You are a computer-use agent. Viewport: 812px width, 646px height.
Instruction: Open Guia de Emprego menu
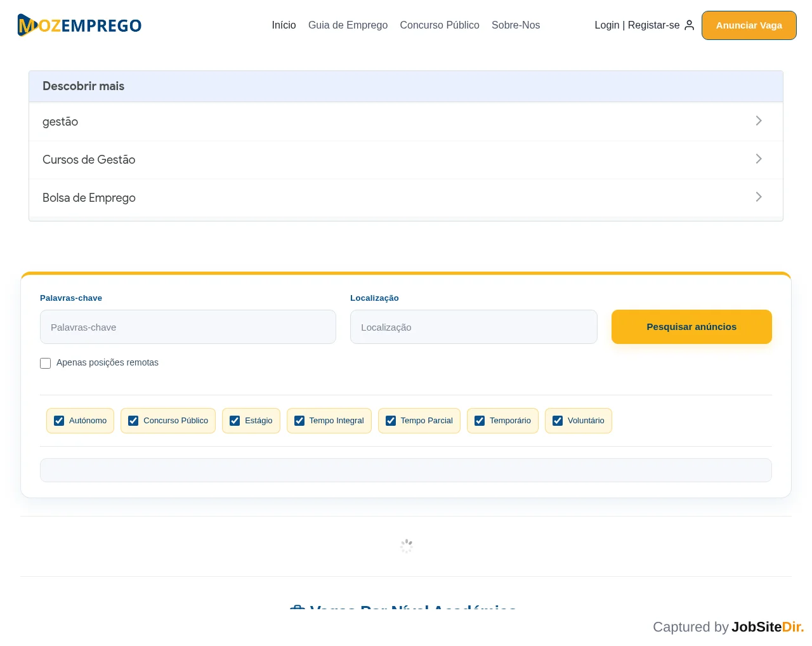[x=348, y=25]
